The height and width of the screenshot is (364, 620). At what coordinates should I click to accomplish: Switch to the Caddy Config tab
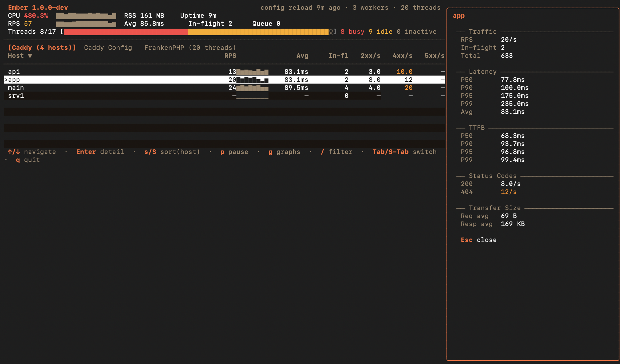(108, 48)
